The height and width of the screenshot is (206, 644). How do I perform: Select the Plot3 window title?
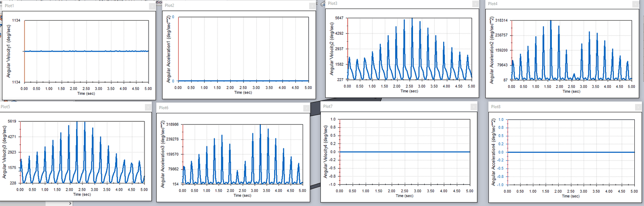point(332,3)
